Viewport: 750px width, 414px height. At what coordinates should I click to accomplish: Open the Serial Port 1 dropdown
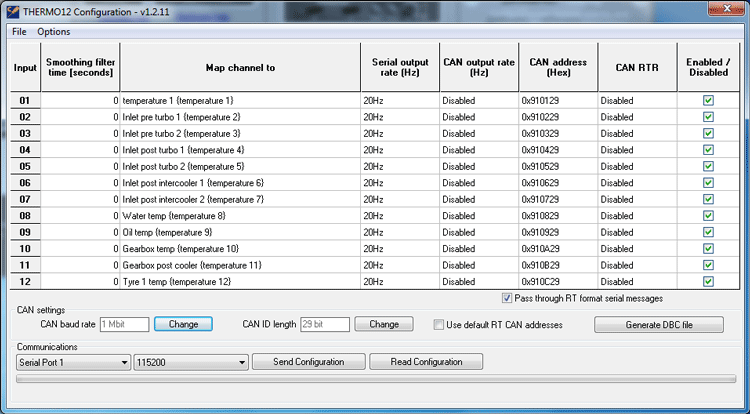74,362
